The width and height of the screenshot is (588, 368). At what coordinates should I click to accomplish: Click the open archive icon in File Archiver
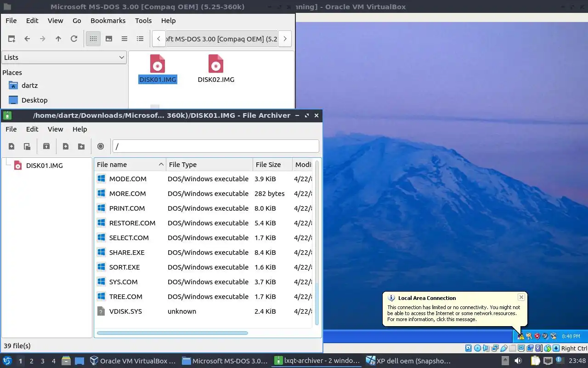point(27,146)
